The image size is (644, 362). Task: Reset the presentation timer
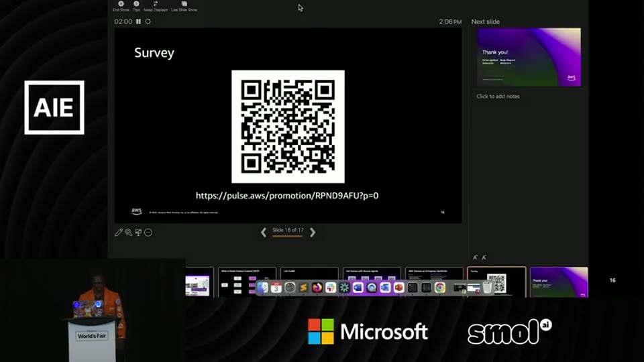[148, 21]
